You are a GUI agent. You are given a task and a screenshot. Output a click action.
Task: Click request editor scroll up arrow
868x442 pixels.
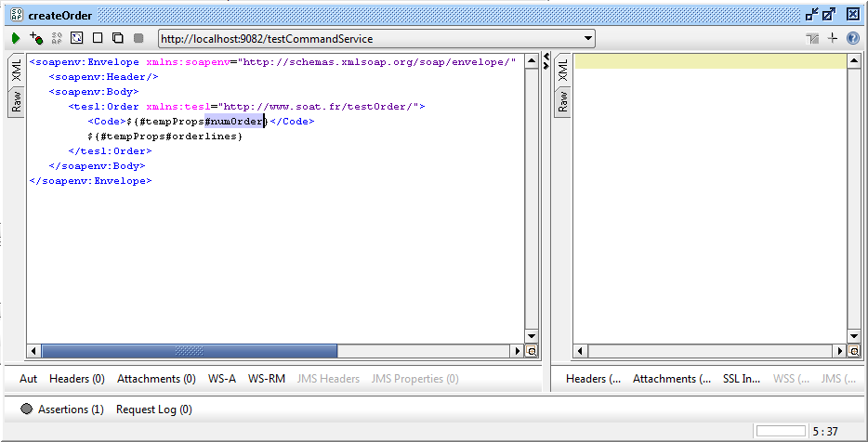click(532, 61)
